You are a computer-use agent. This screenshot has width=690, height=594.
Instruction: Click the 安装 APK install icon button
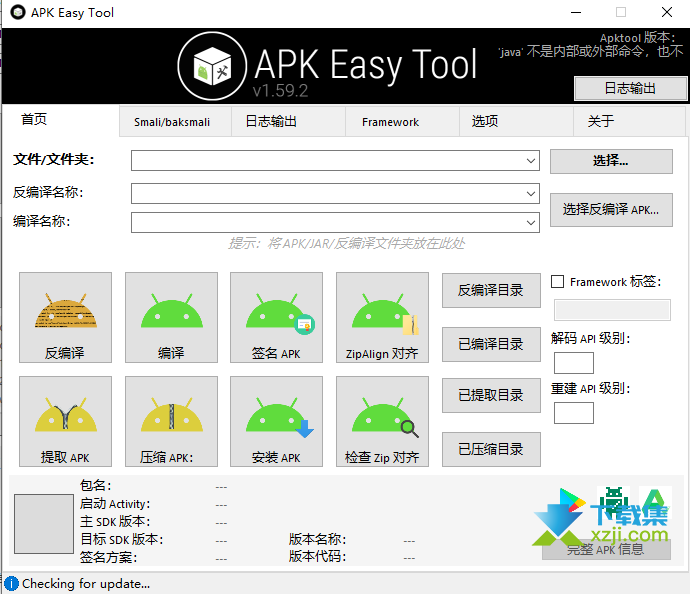[x=276, y=421]
